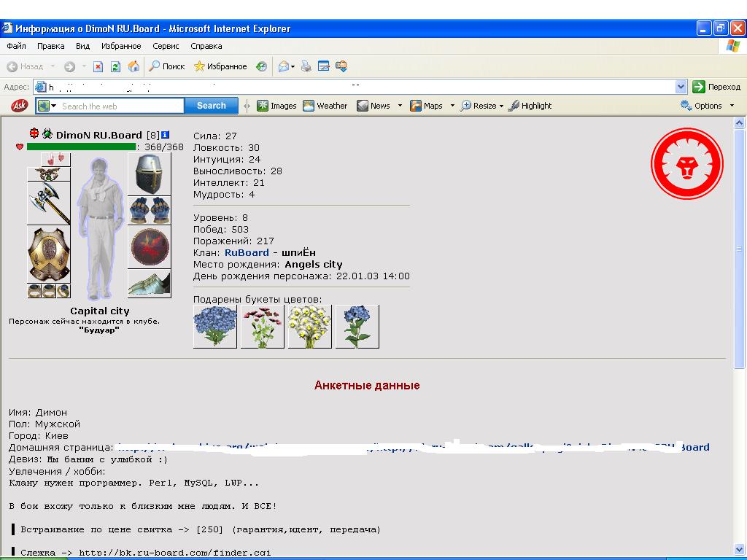This screenshot has height=560, width=747.
Task: Click the vertical scrollbar thumb
Action: pos(740,249)
